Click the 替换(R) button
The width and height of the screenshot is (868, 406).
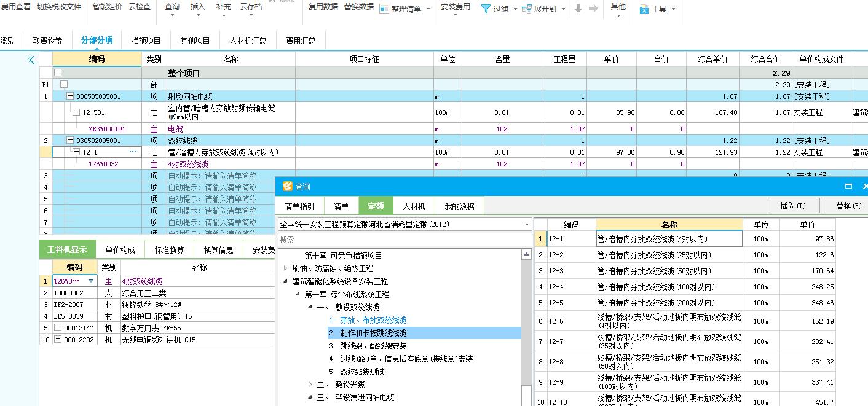pyautogui.click(x=849, y=206)
